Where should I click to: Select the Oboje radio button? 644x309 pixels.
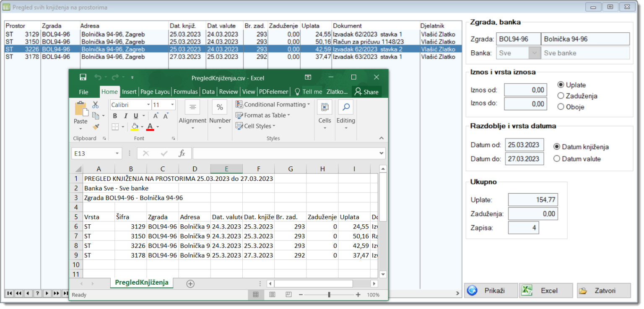[x=561, y=107]
